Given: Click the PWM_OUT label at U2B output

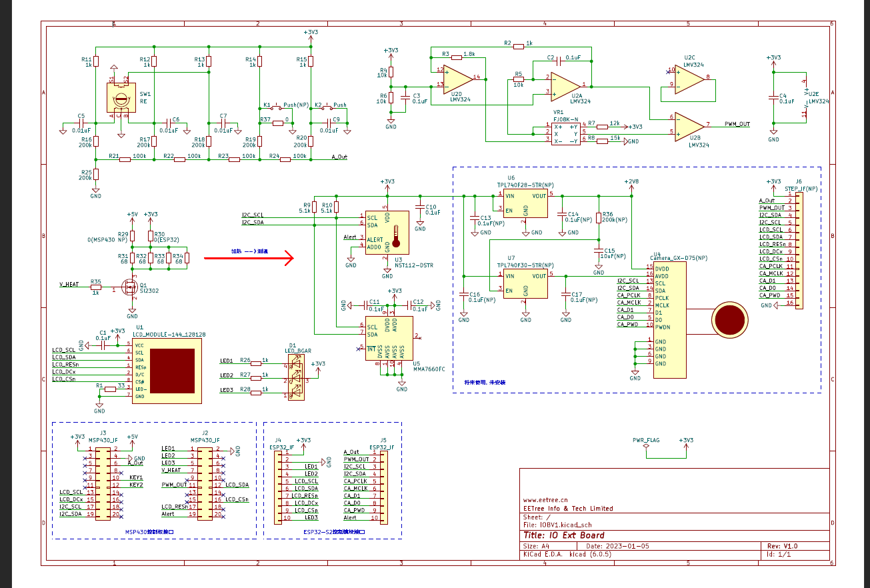Looking at the screenshot, I should coord(737,124).
